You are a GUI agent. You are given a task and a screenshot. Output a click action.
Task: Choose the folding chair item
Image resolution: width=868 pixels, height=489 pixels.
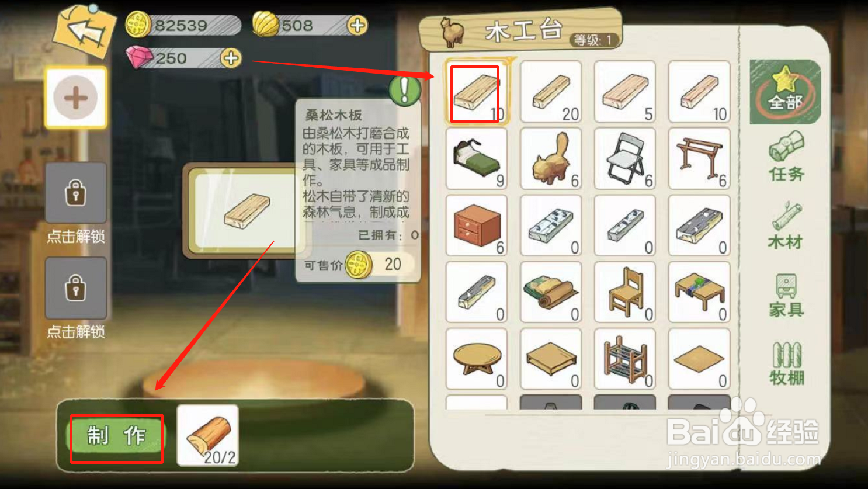(625, 159)
